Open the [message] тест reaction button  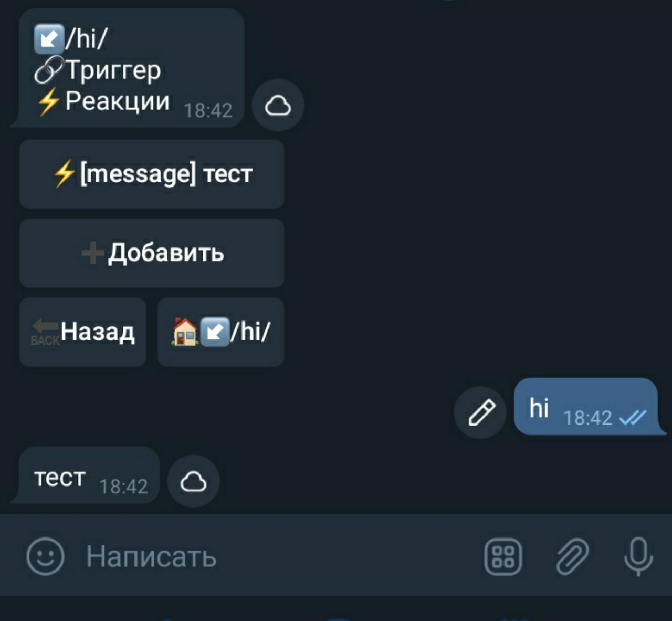click(152, 174)
